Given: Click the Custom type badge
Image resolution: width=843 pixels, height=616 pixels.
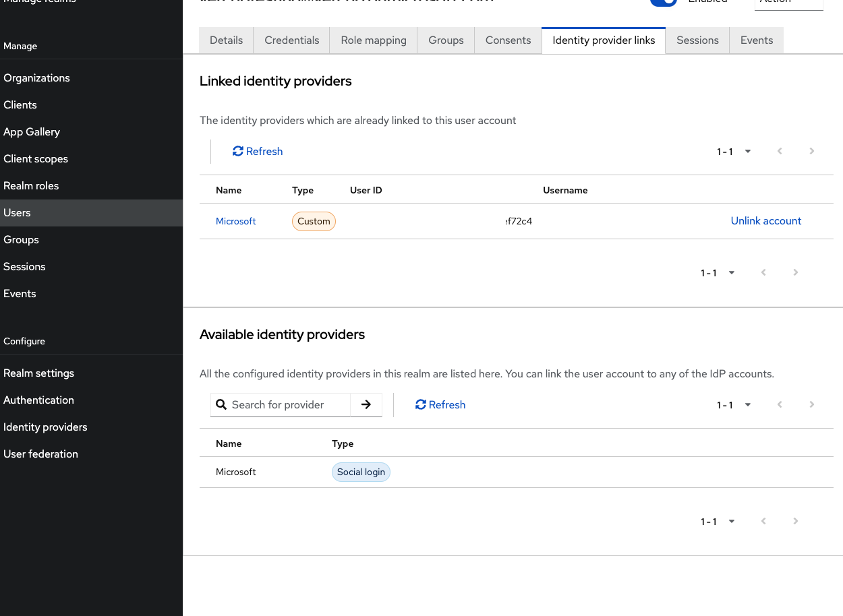Looking at the screenshot, I should tap(314, 221).
